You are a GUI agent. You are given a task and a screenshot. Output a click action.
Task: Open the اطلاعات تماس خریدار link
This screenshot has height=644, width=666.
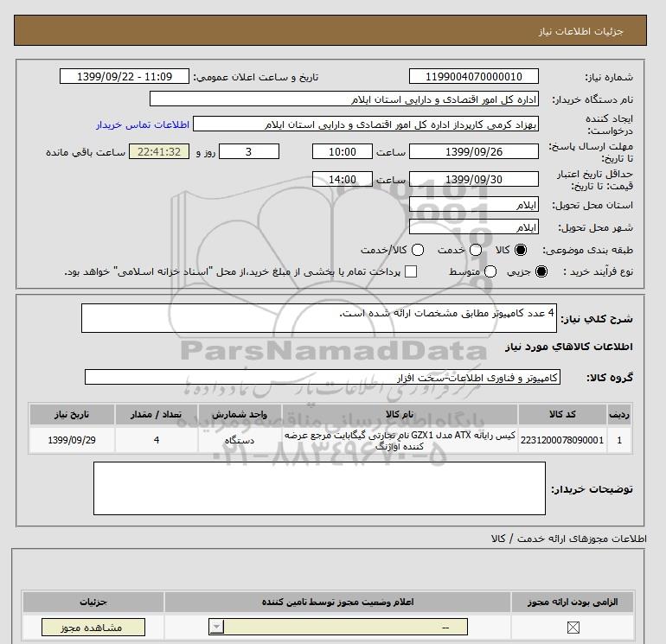point(143,124)
